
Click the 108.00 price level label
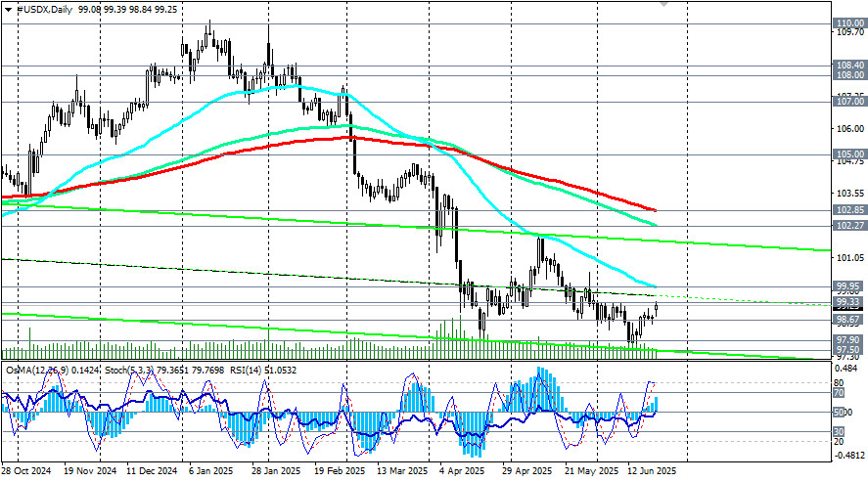coord(849,74)
